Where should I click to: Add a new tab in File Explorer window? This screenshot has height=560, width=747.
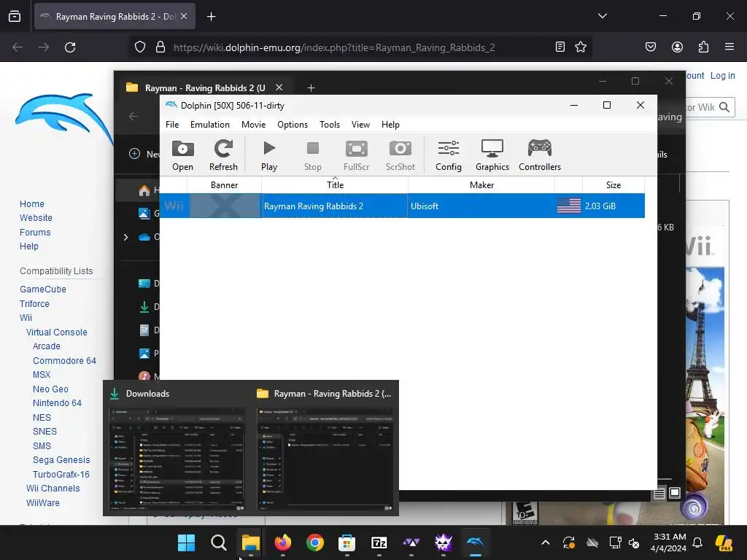[x=311, y=88]
